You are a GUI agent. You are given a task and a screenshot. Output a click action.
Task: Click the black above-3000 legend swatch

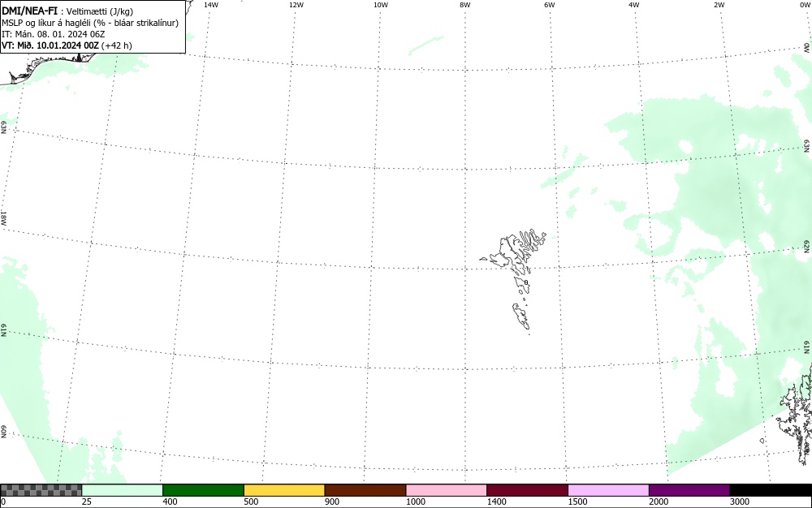coord(771,490)
